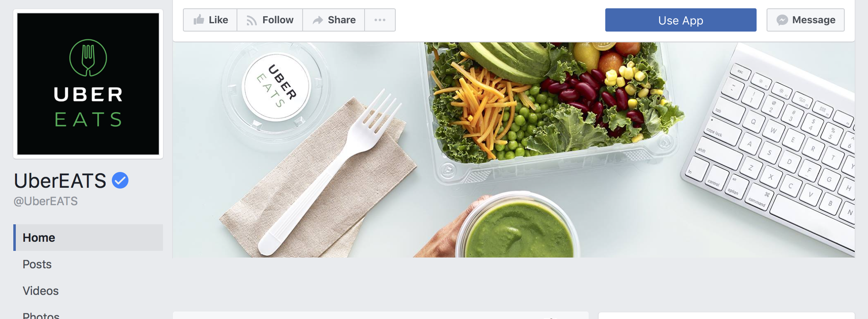
Task: Click the Share arrow icon
Action: [318, 20]
